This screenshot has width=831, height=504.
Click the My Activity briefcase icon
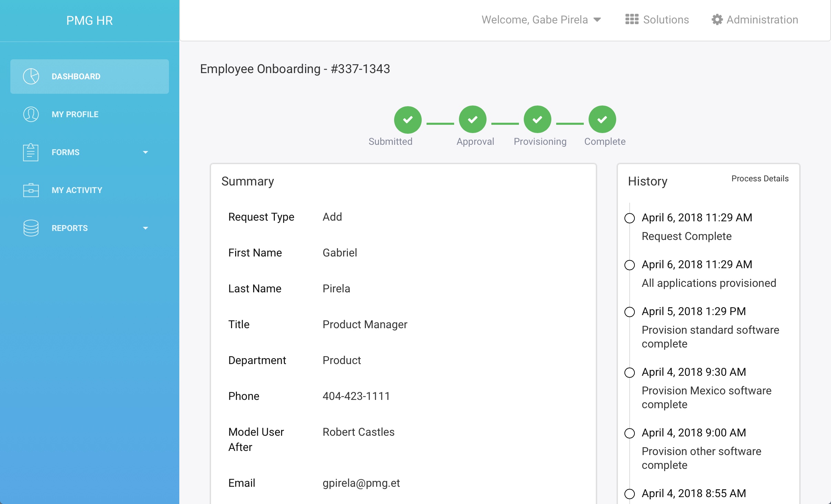tap(31, 190)
